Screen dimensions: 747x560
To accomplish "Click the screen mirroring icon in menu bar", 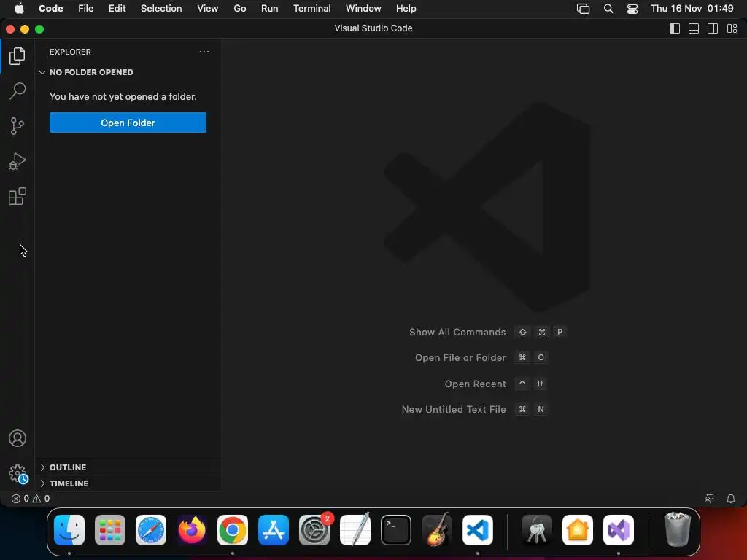I will click(583, 9).
